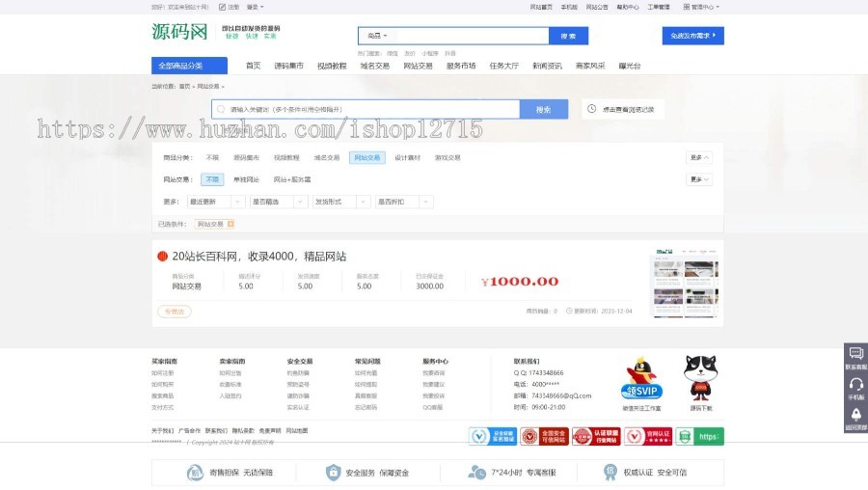This screenshot has height=490, width=868.
Task: Expand 更多 in 网站交易 row
Action: pos(699,179)
